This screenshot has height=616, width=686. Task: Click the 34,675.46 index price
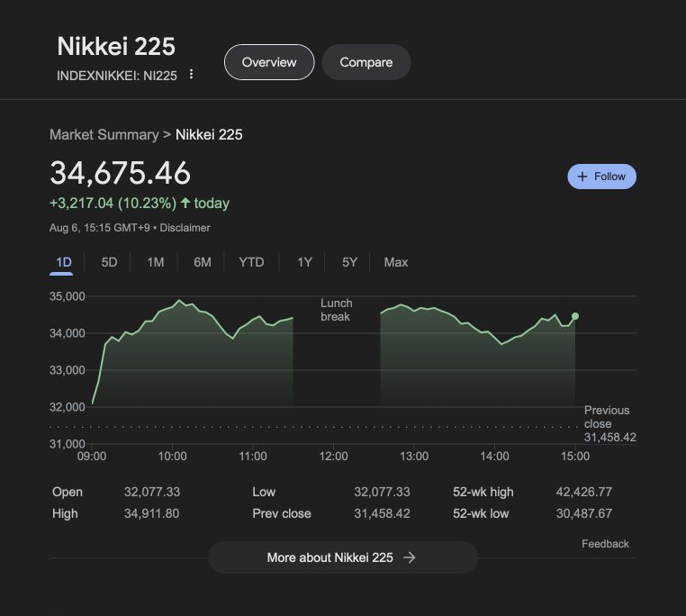pyautogui.click(x=121, y=173)
